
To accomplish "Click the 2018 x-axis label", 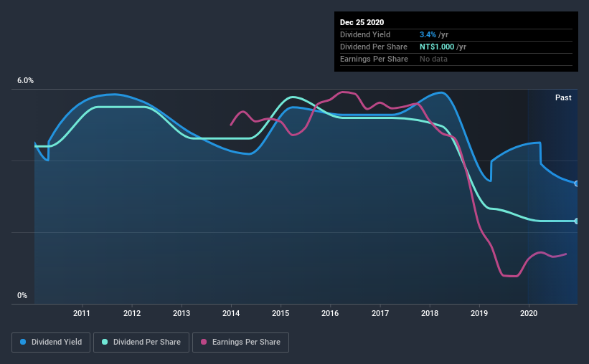I will (x=430, y=313).
